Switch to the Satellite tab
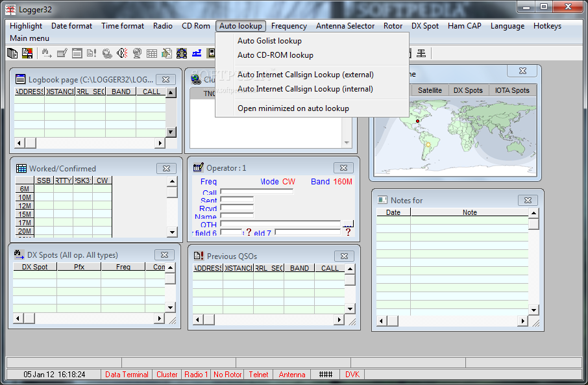The image size is (588, 385). [x=430, y=90]
